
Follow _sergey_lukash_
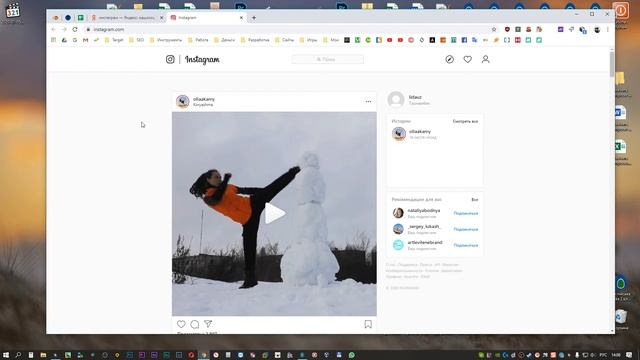(466, 229)
